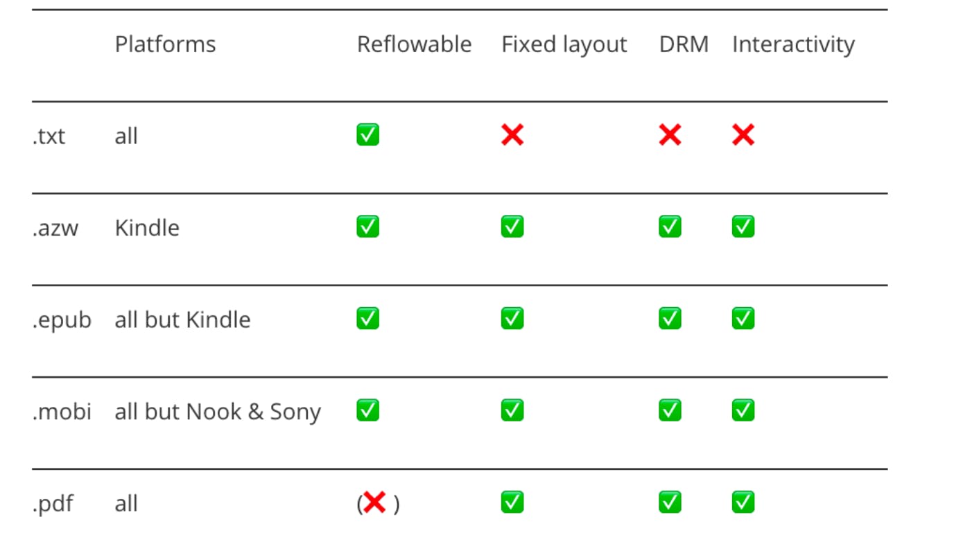Screen dimensions: 954x560
Task: Click the 'all but Nook & Sony' text
Action: (218, 412)
